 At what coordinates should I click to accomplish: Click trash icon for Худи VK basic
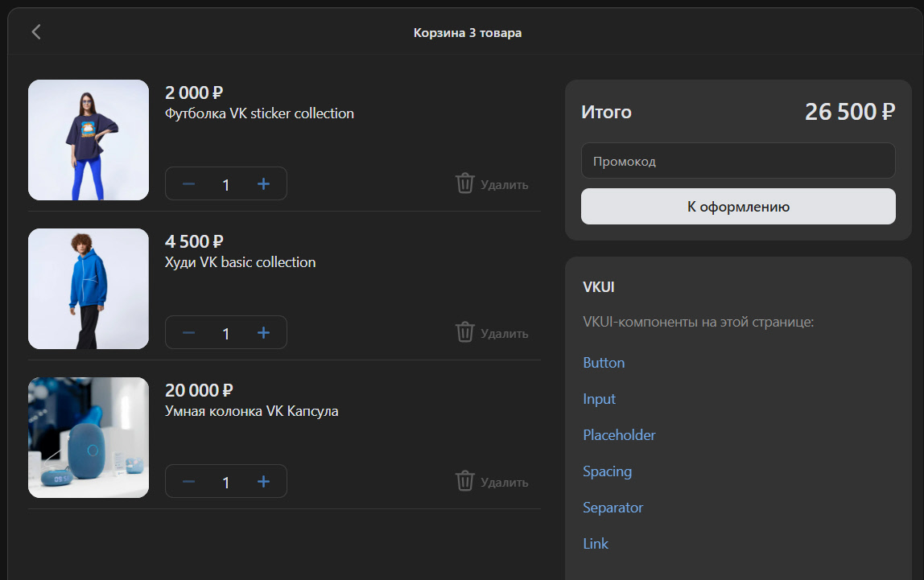pos(465,332)
